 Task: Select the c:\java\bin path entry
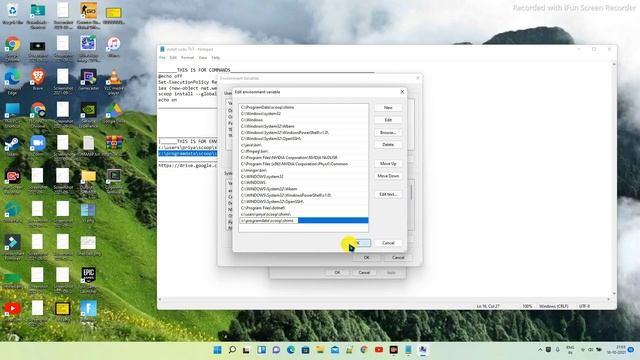pyautogui.click(x=303, y=145)
